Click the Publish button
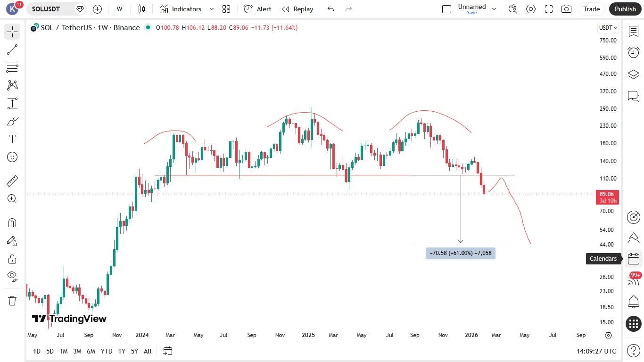 [x=625, y=9]
